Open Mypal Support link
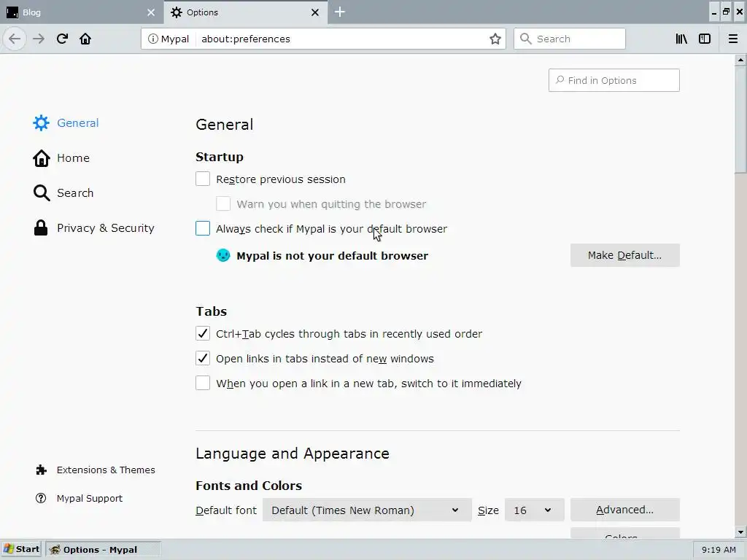The height and width of the screenshot is (560, 747). [90, 498]
